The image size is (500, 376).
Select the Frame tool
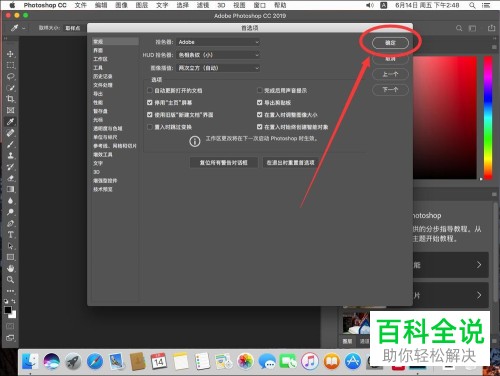click(10, 110)
